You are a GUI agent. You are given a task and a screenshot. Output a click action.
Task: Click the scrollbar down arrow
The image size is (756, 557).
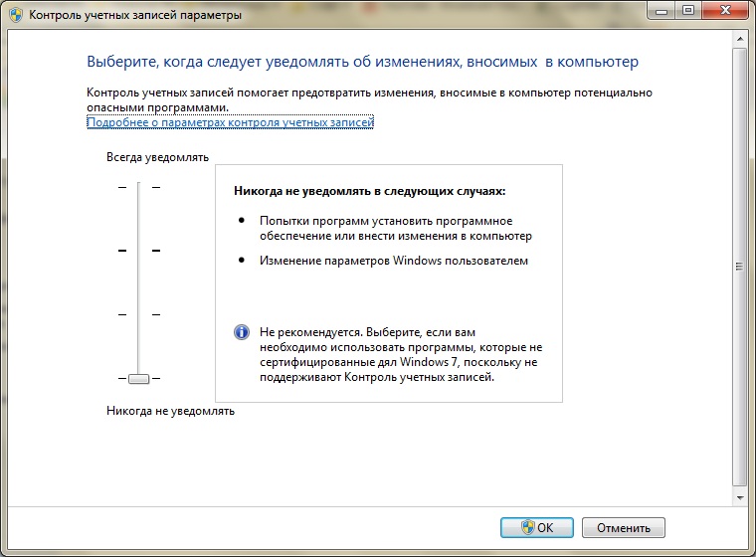pos(740,497)
